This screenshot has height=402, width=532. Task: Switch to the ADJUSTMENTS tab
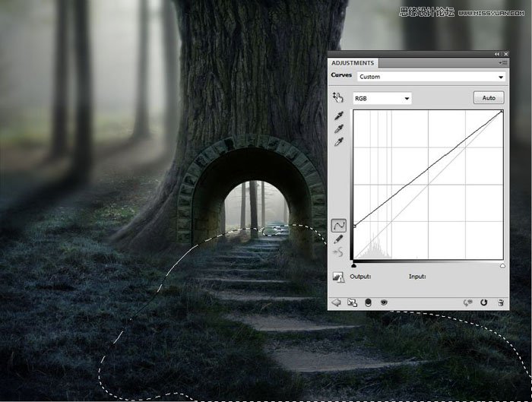(353, 63)
